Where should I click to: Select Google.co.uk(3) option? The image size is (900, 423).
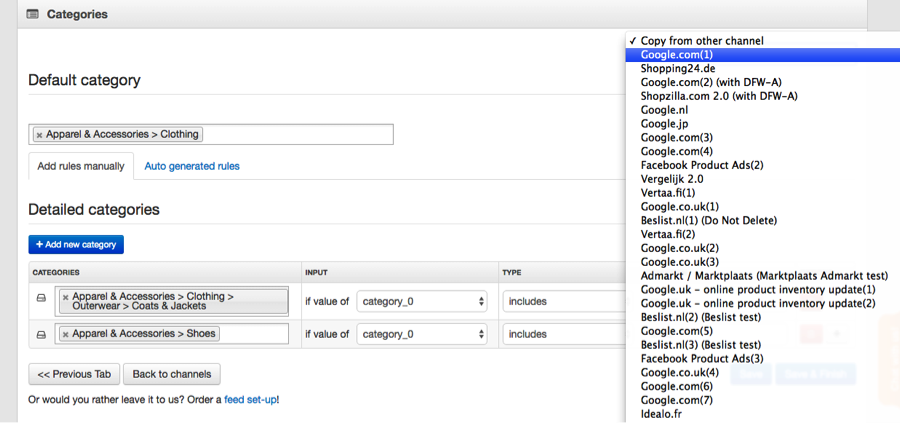coord(762,262)
